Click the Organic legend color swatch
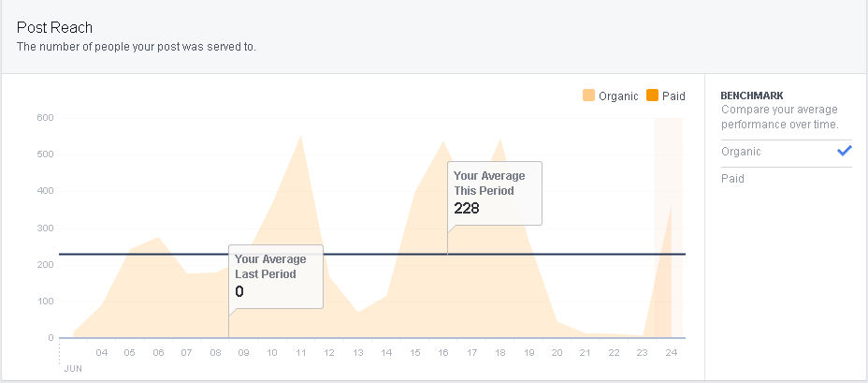 pos(588,96)
